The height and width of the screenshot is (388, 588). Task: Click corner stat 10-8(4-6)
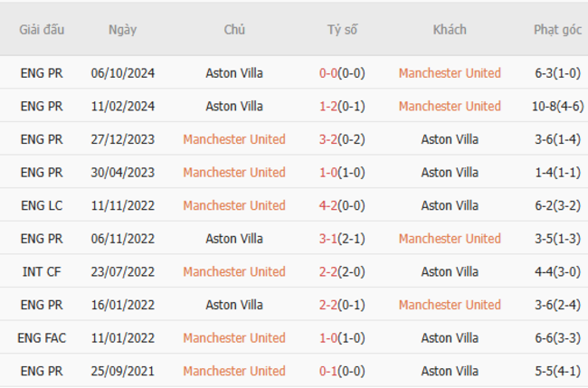coord(557,106)
